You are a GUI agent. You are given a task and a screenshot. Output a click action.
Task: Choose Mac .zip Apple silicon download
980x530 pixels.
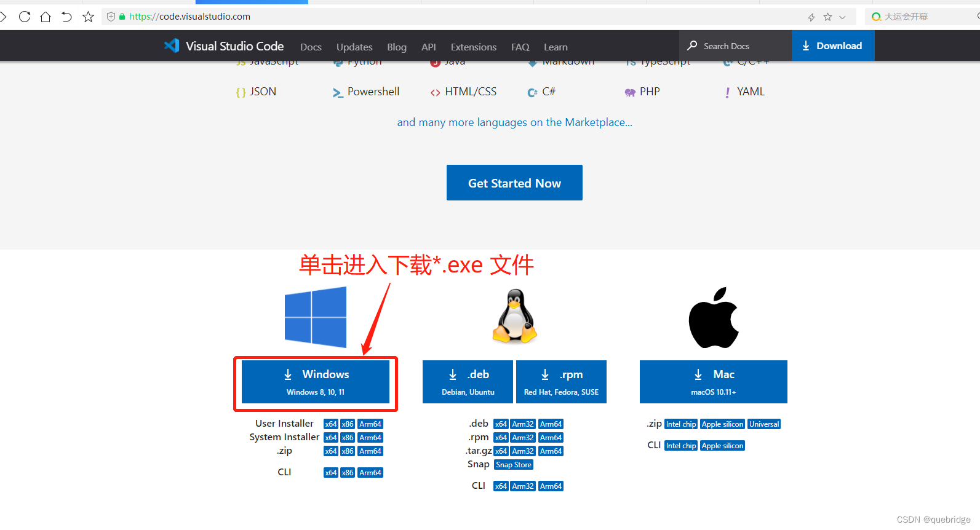(x=722, y=424)
